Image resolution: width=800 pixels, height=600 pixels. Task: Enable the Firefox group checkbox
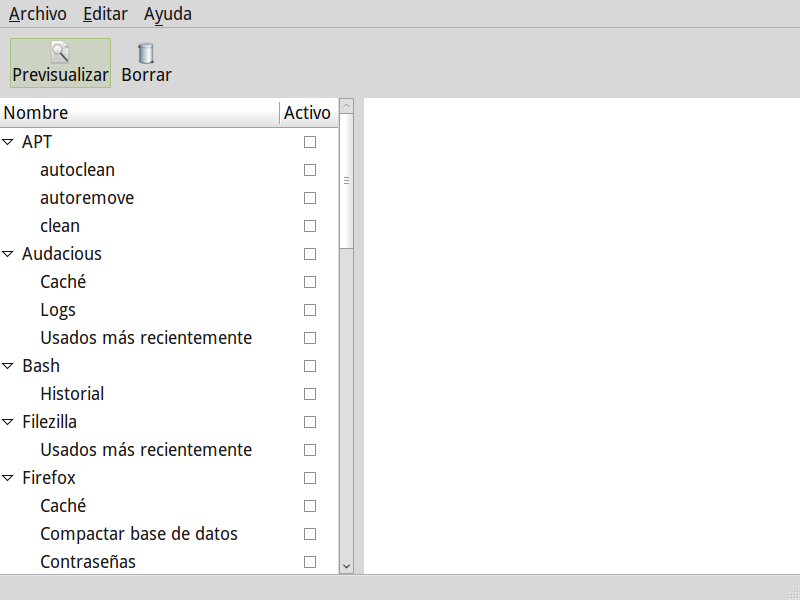pos(310,478)
